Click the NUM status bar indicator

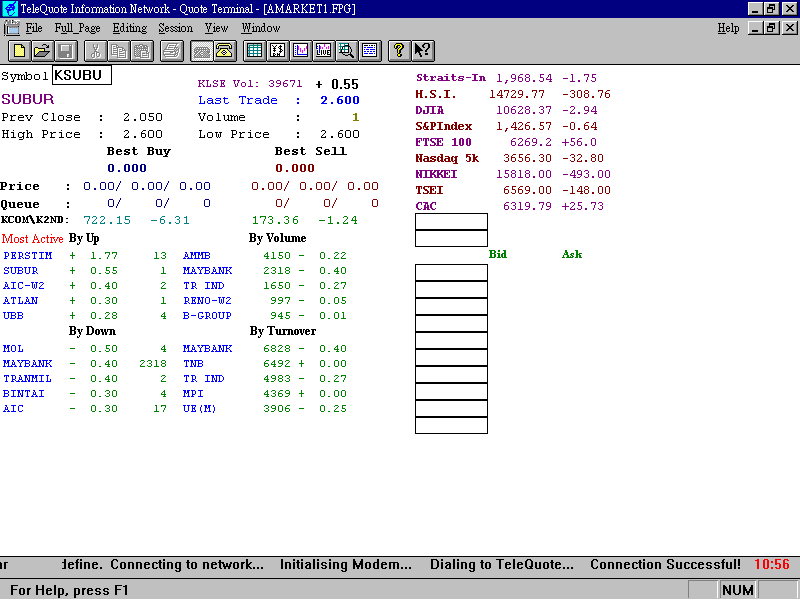pyautogui.click(x=738, y=590)
